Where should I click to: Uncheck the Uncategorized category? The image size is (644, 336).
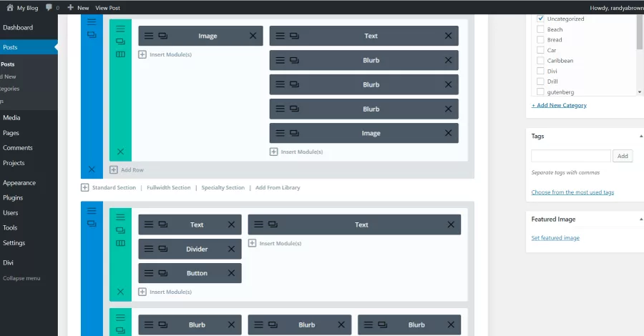[540, 19]
